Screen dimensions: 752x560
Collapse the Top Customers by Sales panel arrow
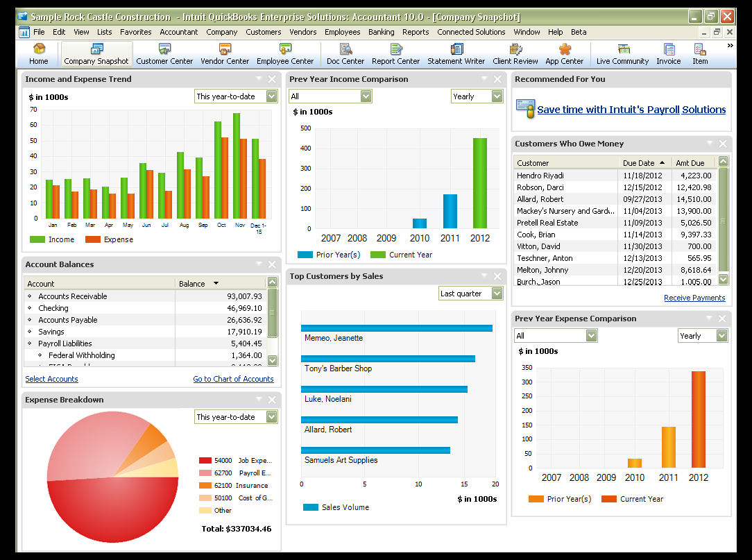(x=484, y=275)
